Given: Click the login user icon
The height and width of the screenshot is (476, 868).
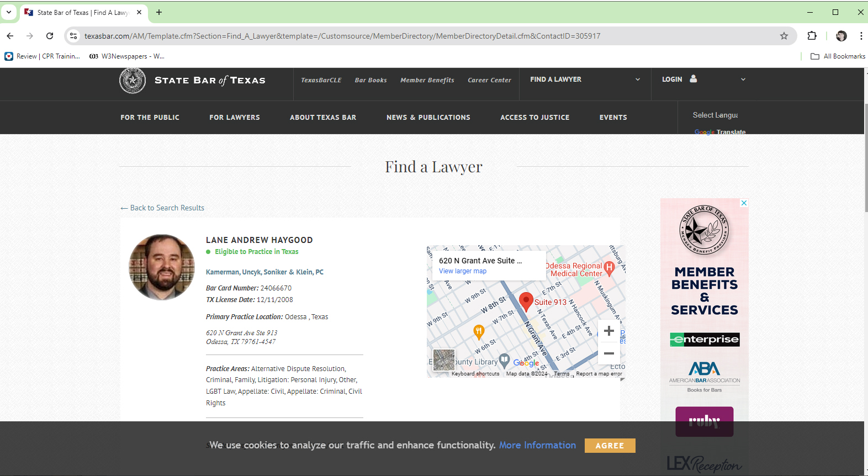Looking at the screenshot, I should coord(694,79).
